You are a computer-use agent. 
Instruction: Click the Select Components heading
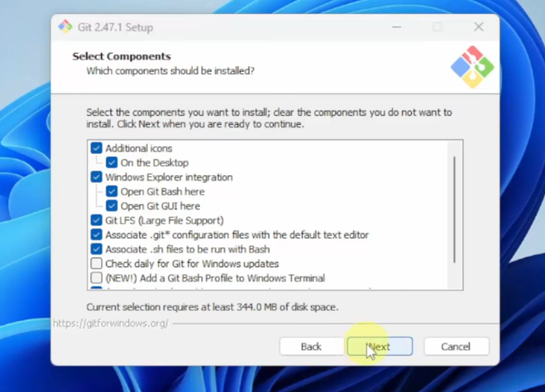click(121, 57)
